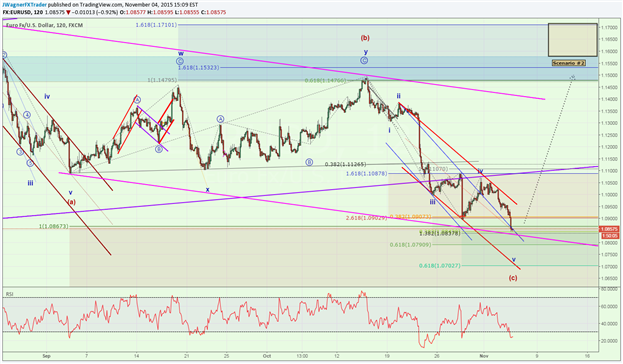Click the Nov label on the time axis
Viewport: 623px width, 364px height.
coord(483,356)
